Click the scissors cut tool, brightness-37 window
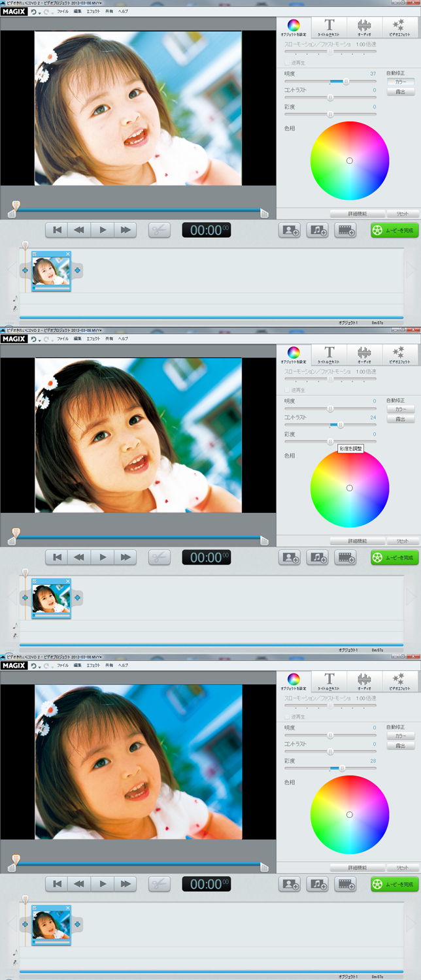This screenshot has height=980, width=421. pyautogui.click(x=160, y=230)
